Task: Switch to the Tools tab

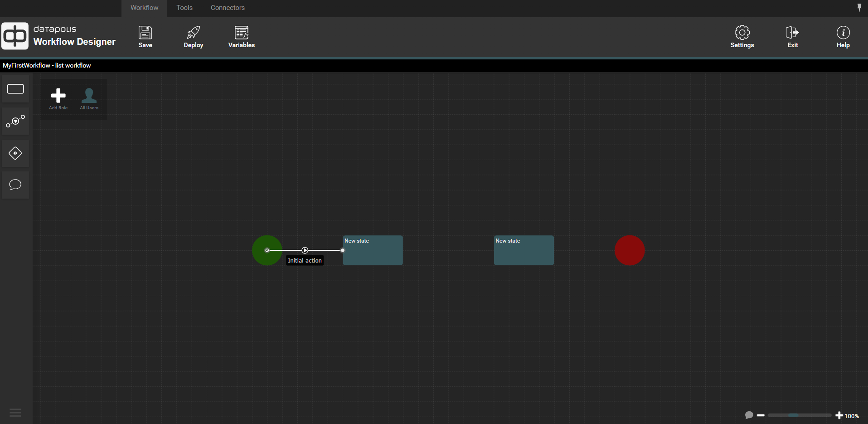Action: point(184,8)
